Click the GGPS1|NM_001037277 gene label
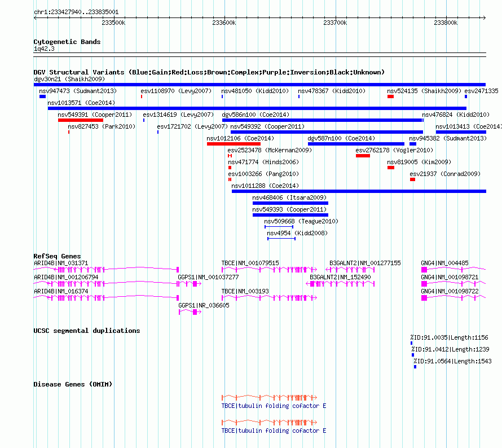The width and height of the screenshot is (502, 448). pos(209,277)
